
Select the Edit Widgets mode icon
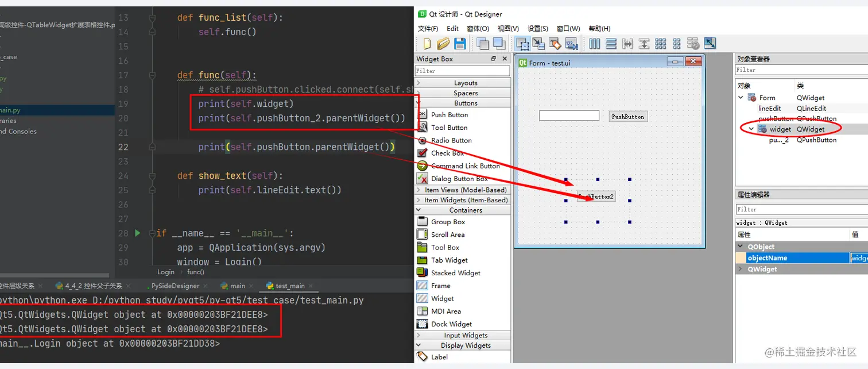pyautogui.click(x=522, y=44)
